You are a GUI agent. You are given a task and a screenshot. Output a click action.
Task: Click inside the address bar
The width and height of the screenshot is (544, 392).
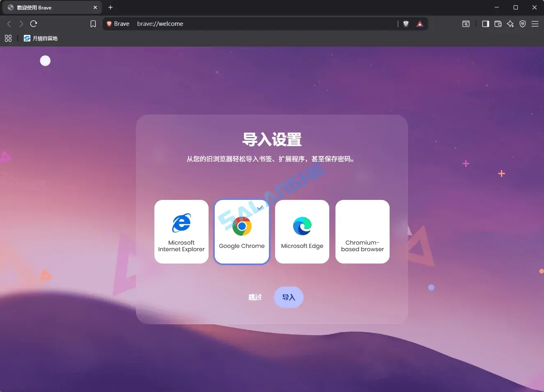coord(246,23)
